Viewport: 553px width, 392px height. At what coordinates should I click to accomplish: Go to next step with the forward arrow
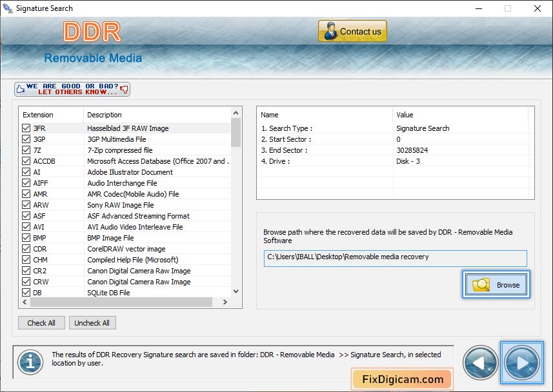521,362
